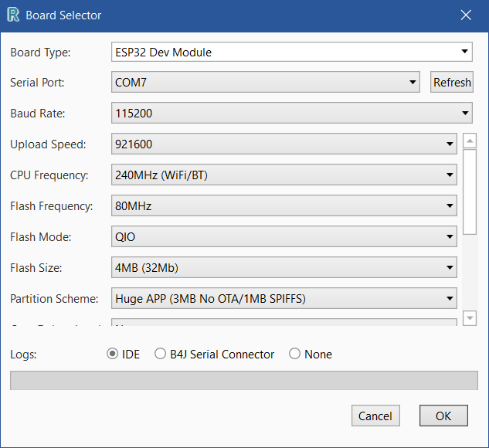Click the scroll up arrow
489x448 pixels.
(470, 142)
